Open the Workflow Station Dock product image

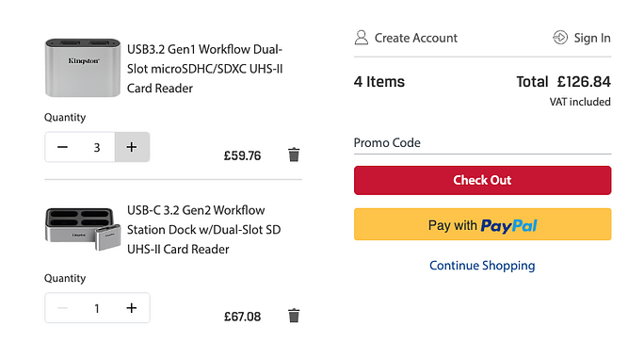(83, 229)
